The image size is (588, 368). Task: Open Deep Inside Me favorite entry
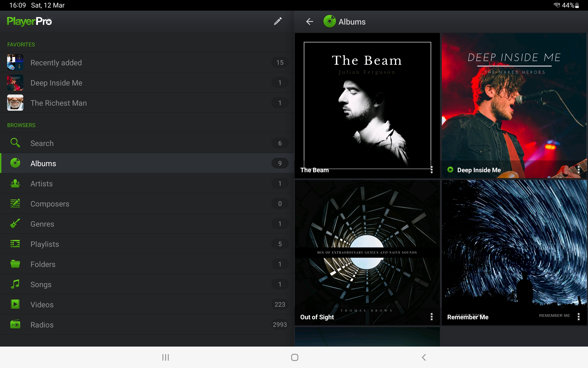click(147, 83)
